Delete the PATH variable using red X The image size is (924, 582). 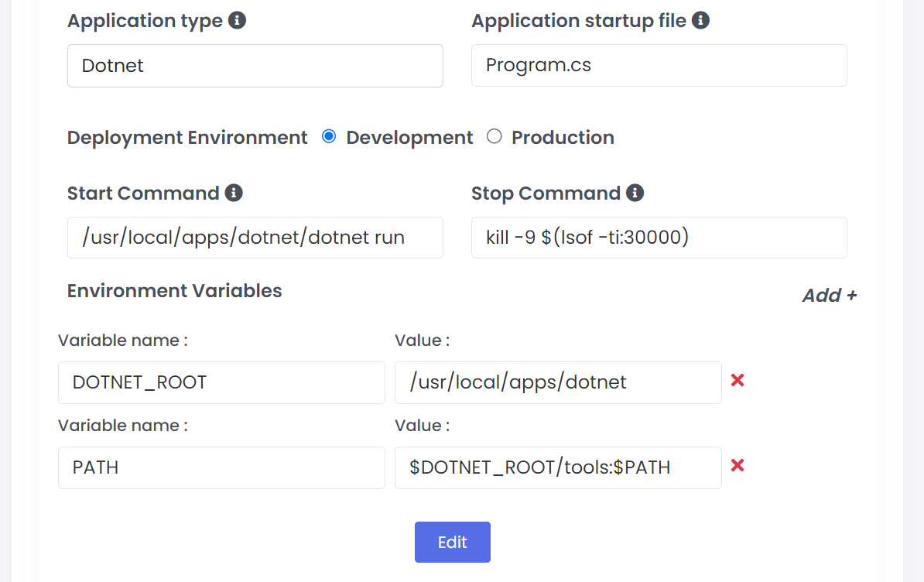point(737,466)
